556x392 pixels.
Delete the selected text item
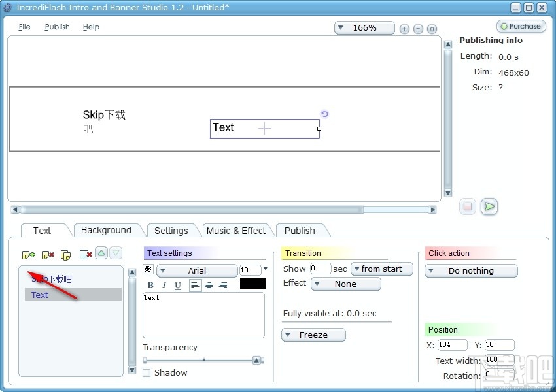coord(48,255)
